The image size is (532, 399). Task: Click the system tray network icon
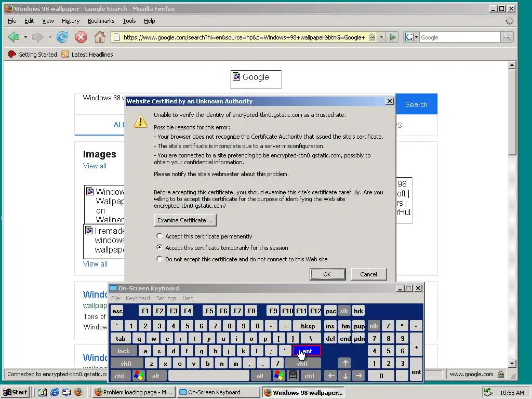pos(488,392)
